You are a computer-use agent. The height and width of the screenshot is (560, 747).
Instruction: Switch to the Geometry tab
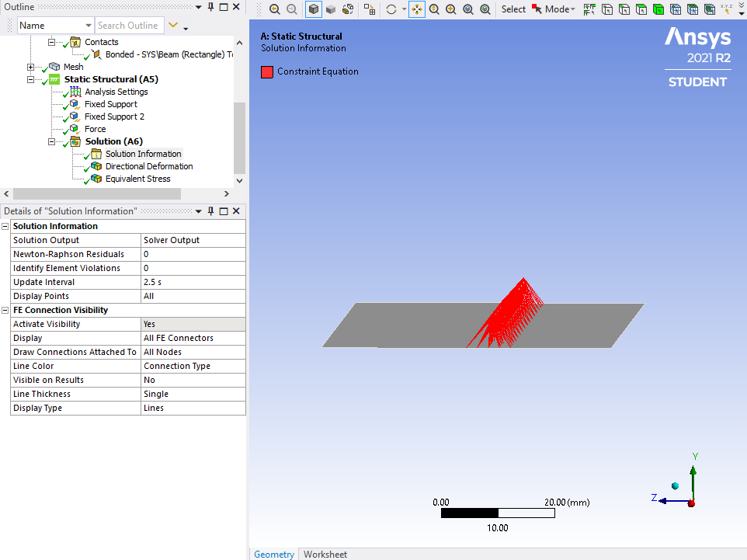click(274, 555)
